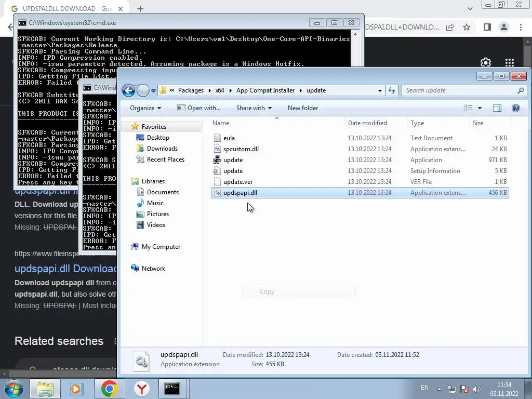This screenshot has height=399, width=532.
Task: Open the Google apps grid
Action: [510, 62]
